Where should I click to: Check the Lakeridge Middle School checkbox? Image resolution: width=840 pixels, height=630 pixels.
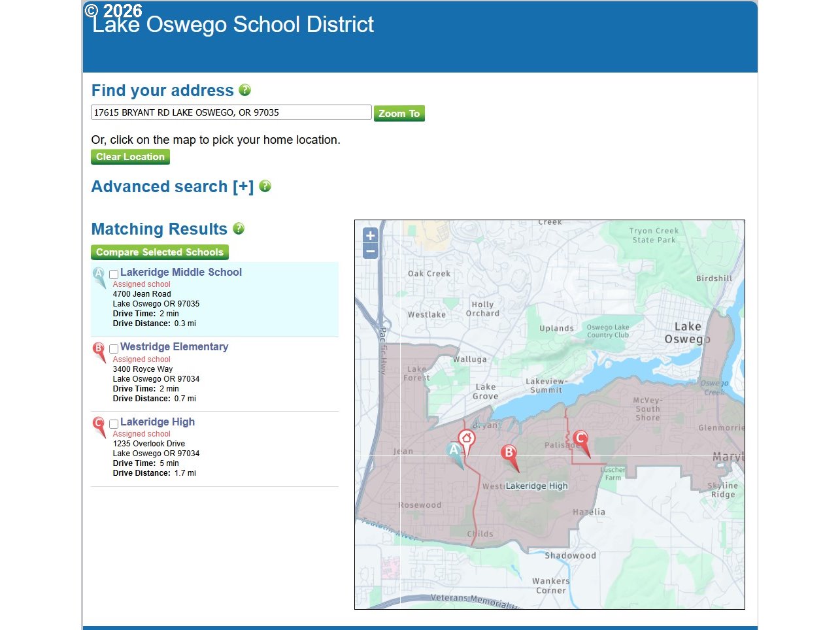coord(114,274)
